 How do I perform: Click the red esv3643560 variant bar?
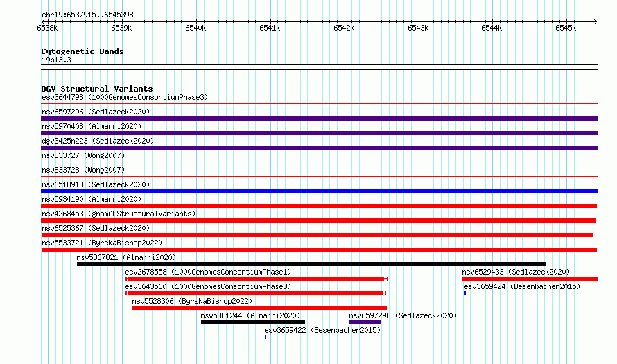coord(256,293)
